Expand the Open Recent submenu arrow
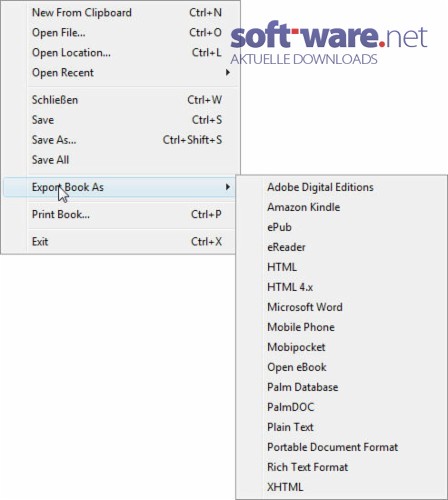 tap(228, 72)
